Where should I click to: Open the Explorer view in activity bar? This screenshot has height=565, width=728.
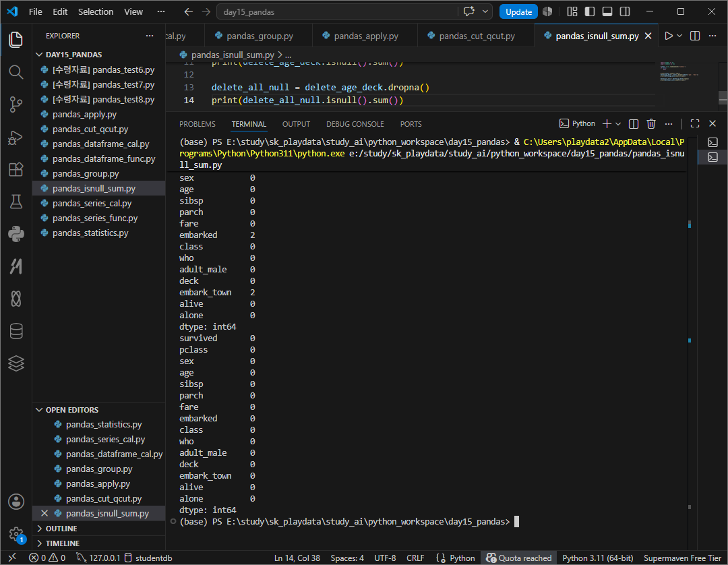point(16,40)
